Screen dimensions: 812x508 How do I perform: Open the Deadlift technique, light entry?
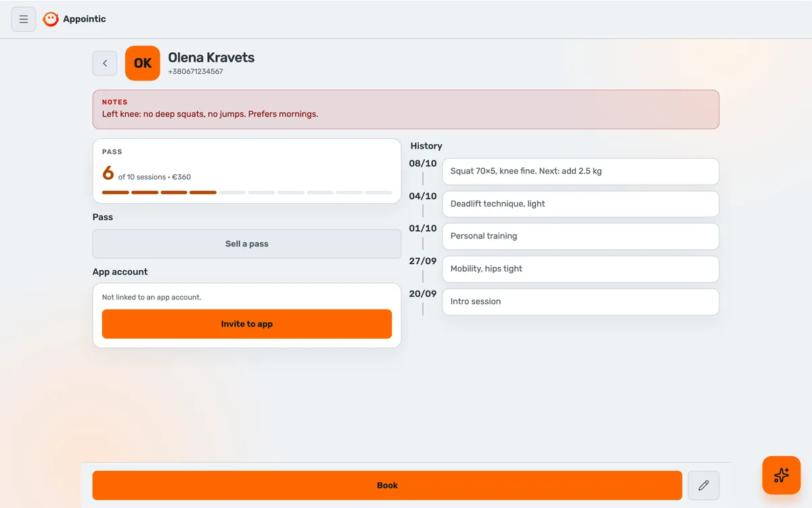[x=581, y=204]
